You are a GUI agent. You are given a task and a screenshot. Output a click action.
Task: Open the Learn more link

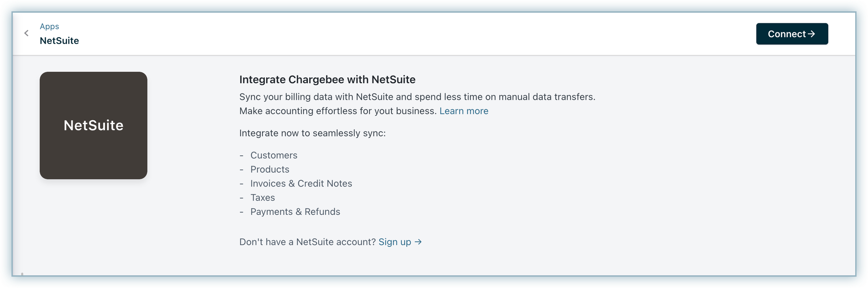[464, 111]
